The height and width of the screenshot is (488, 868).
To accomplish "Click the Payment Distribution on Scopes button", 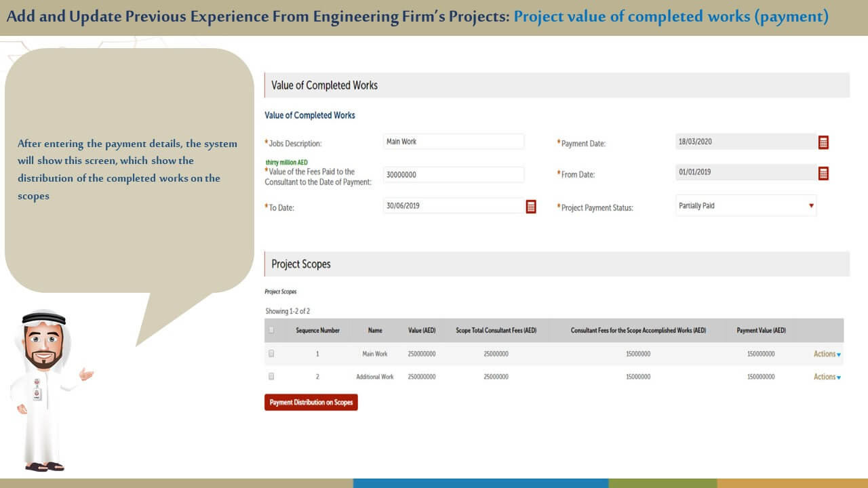I will click(x=311, y=403).
